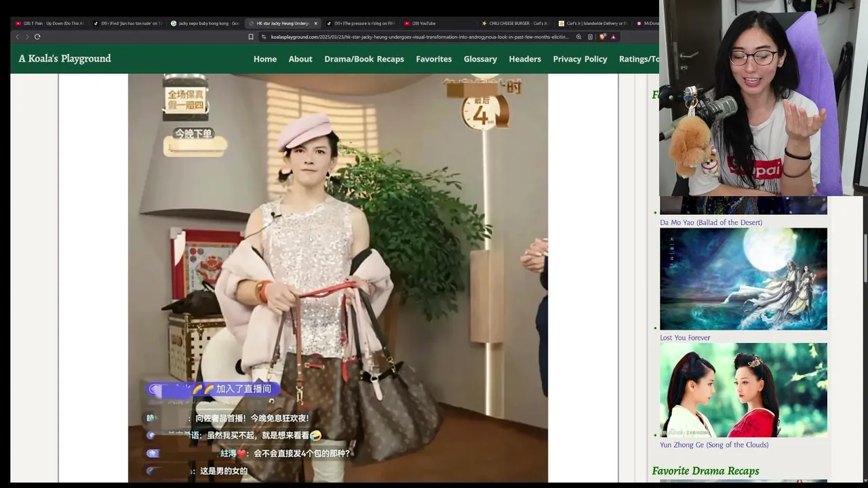Go forward using the browser forward arrow
Viewport: 868px width, 488px height.
(27, 37)
